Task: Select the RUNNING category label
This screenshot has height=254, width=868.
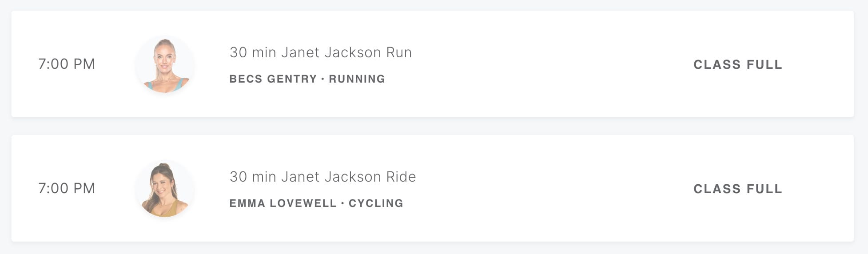Action: pyautogui.click(x=357, y=79)
